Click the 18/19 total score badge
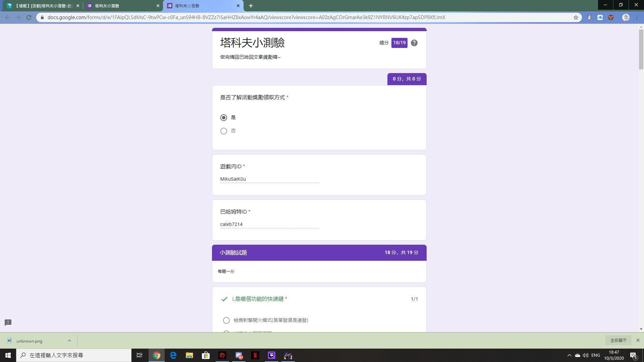The height and width of the screenshot is (362, 644). [399, 43]
